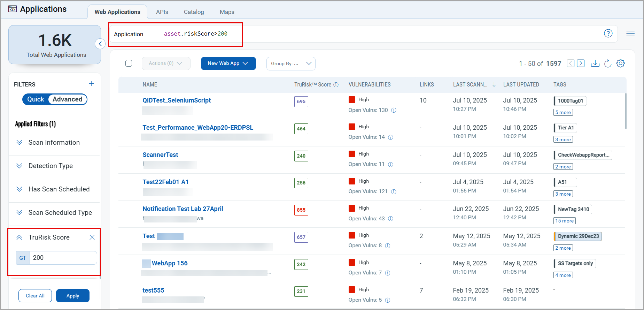Go to next page of results
The height and width of the screenshot is (310, 644).
[x=581, y=63]
